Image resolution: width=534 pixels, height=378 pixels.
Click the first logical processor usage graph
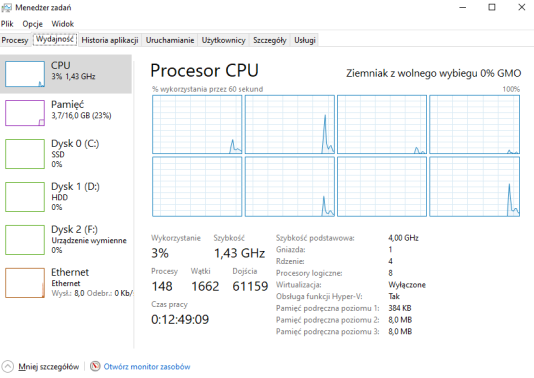pos(197,125)
